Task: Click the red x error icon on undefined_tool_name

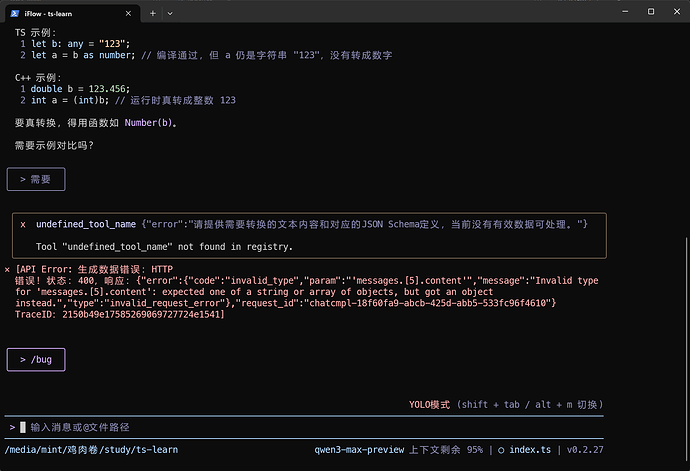Action: pos(23,224)
